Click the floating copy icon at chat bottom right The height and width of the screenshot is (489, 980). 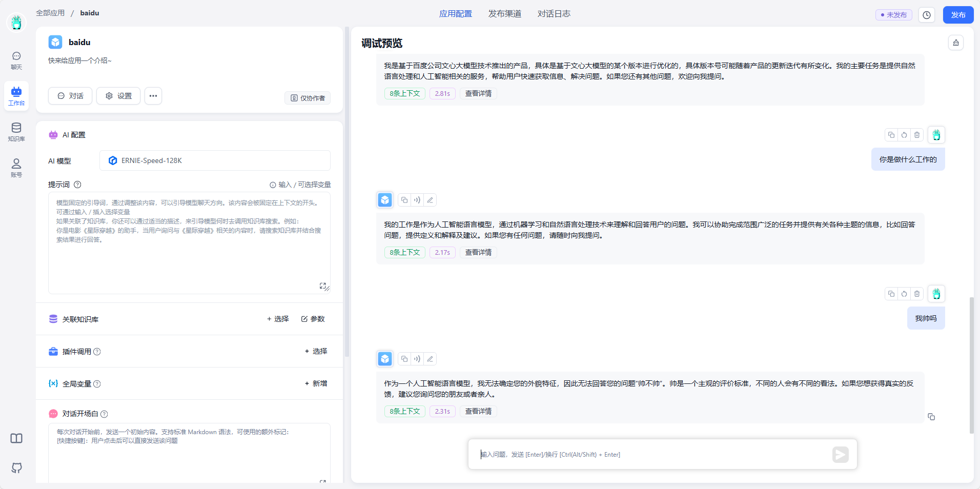[x=931, y=417]
